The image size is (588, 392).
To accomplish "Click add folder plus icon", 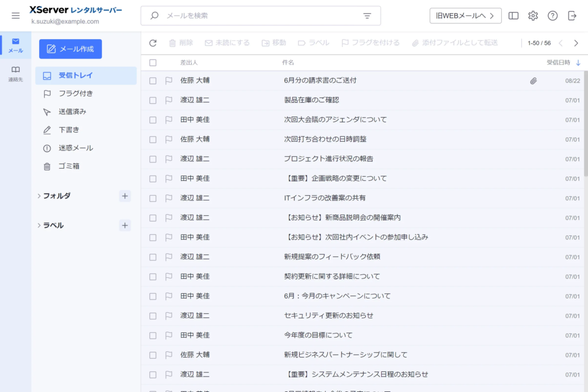I will point(125,196).
